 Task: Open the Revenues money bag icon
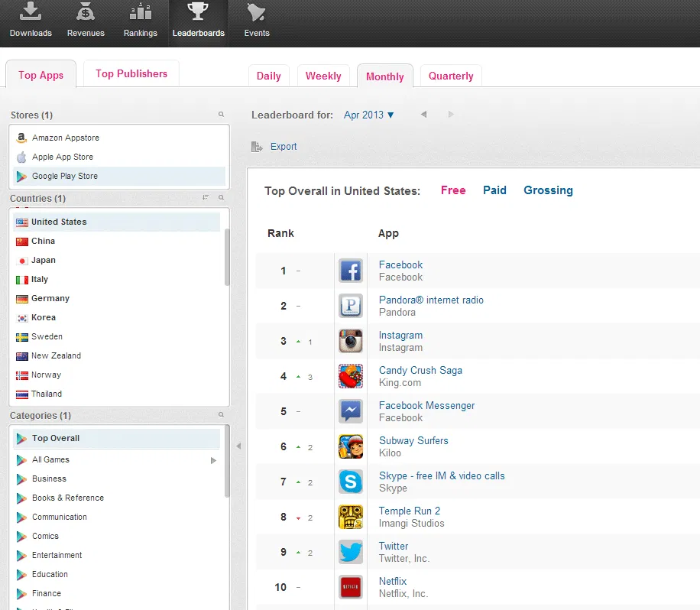point(86,12)
